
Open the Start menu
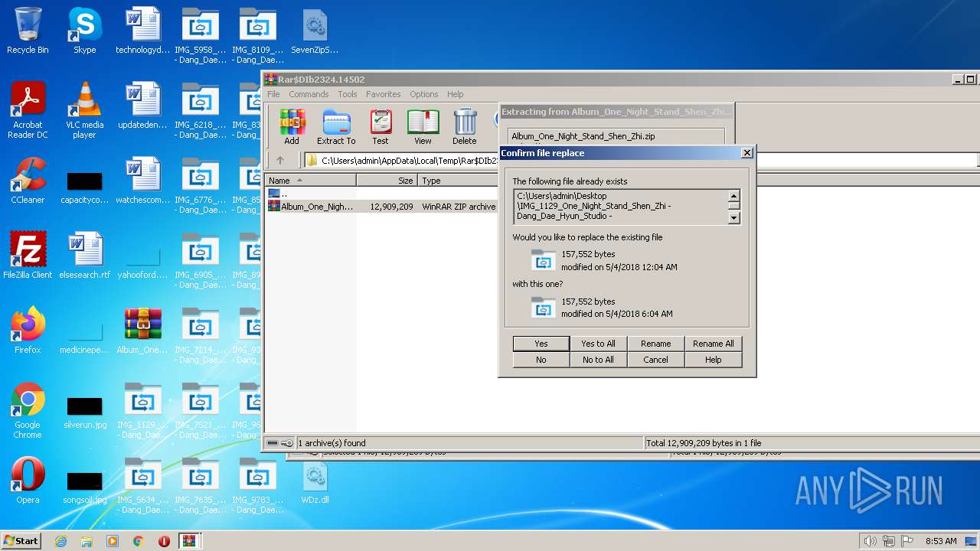[21, 541]
